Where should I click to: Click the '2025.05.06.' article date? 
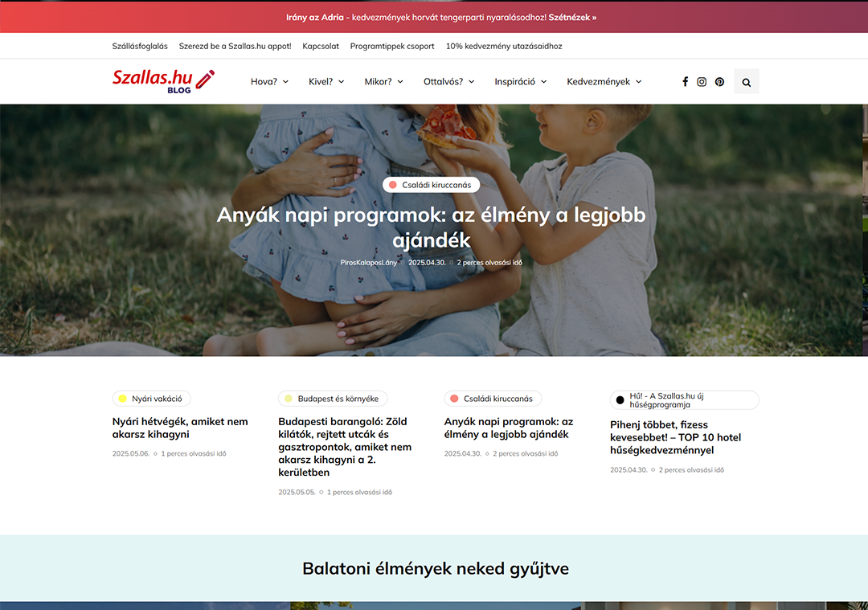[x=131, y=453]
